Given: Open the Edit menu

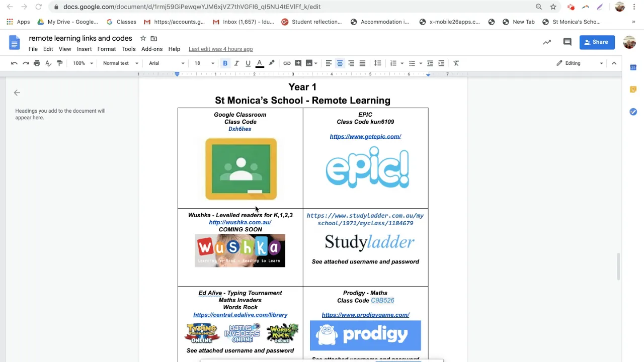Looking at the screenshot, I should [x=48, y=49].
